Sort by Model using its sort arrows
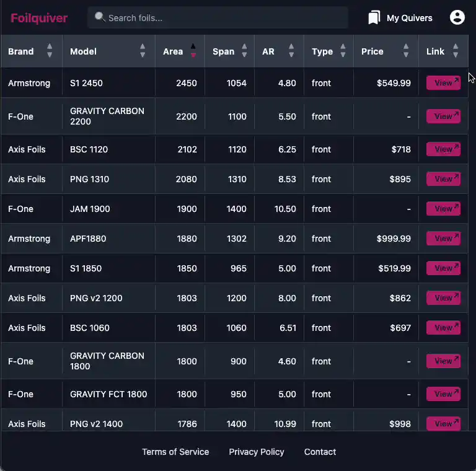 point(143,51)
